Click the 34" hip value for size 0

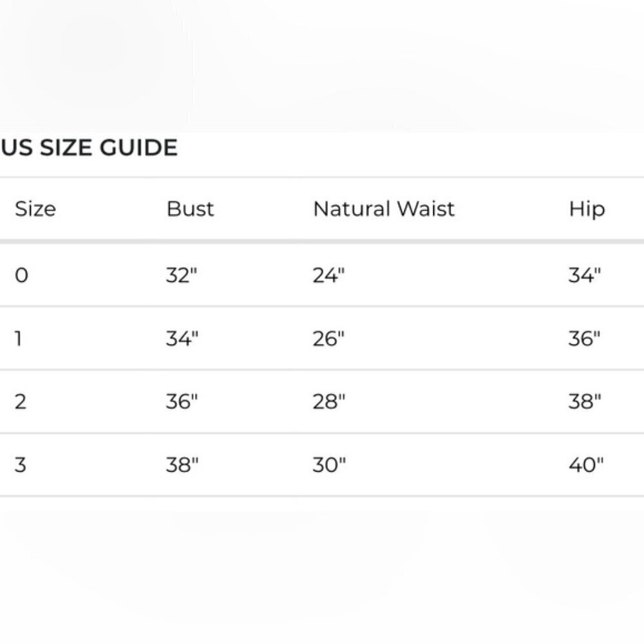point(584,276)
